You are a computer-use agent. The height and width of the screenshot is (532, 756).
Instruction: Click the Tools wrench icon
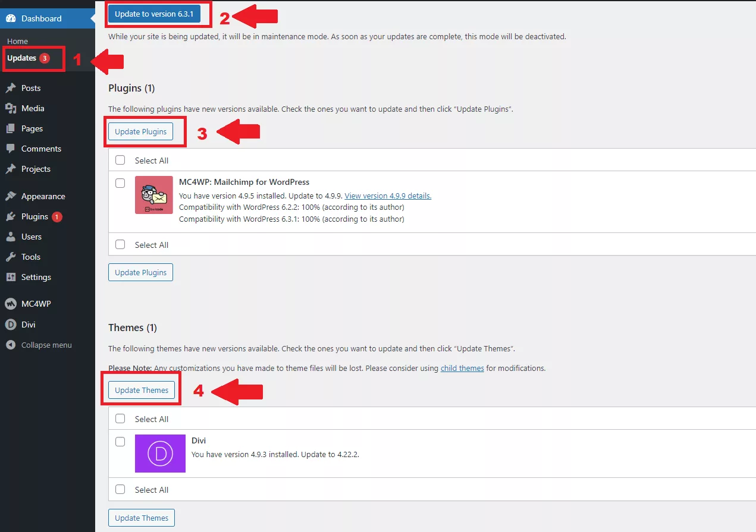[11, 257]
